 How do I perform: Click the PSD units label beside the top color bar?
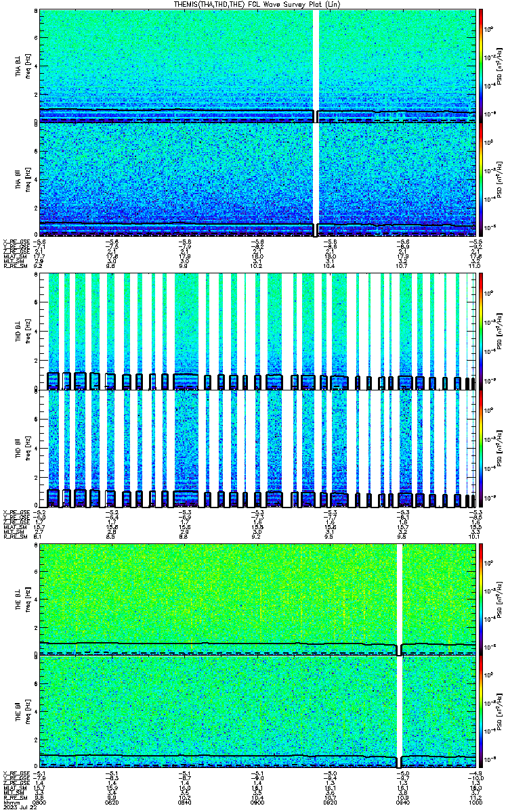tap(498, 66)
